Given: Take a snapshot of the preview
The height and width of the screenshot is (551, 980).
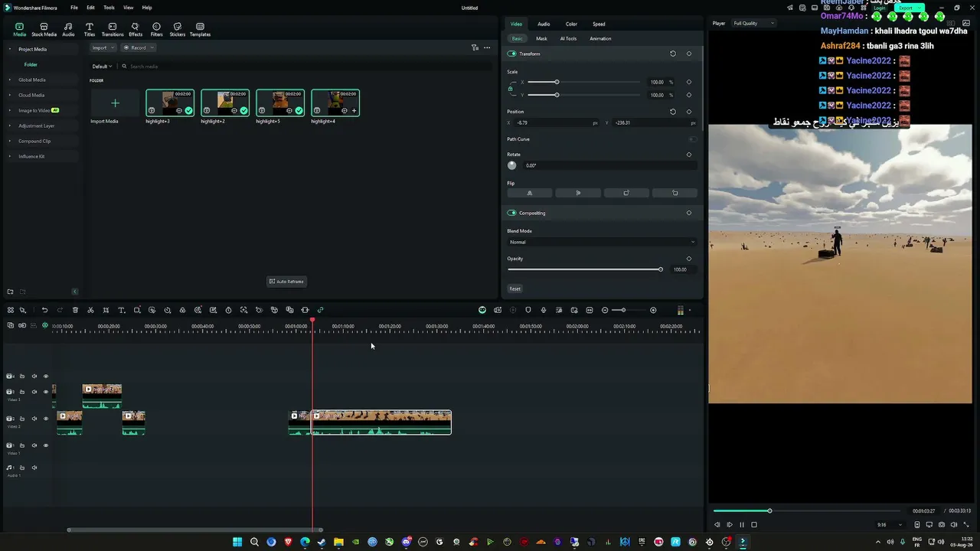Looking at the screenshot, I should point(942,525).
